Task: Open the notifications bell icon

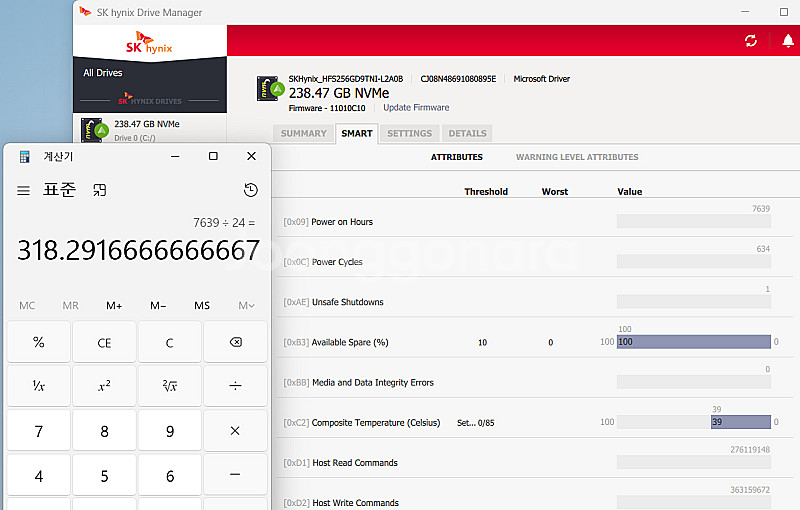Action: pyautogui.click(x=788, y=41)
